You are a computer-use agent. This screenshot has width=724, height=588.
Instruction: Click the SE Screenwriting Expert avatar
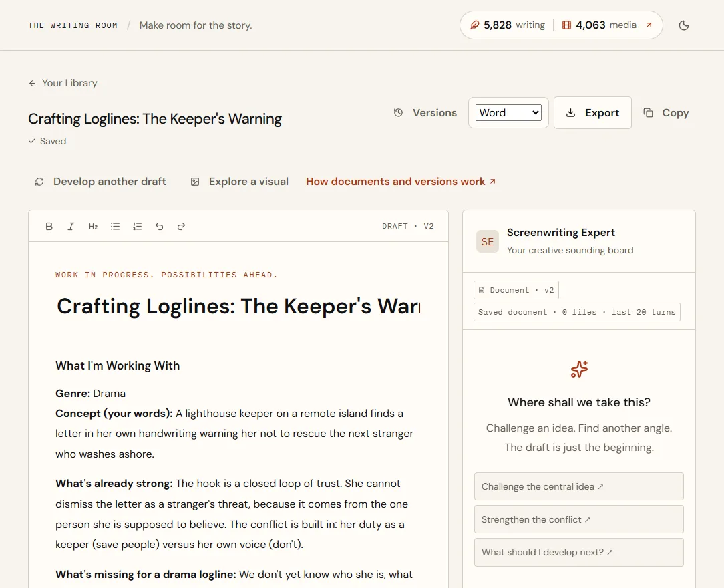point(488,241)
